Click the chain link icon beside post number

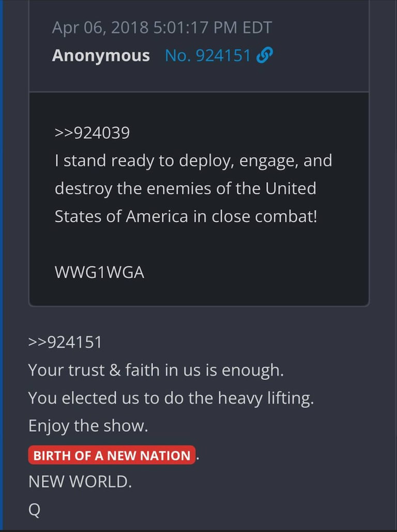pos(264,55)
